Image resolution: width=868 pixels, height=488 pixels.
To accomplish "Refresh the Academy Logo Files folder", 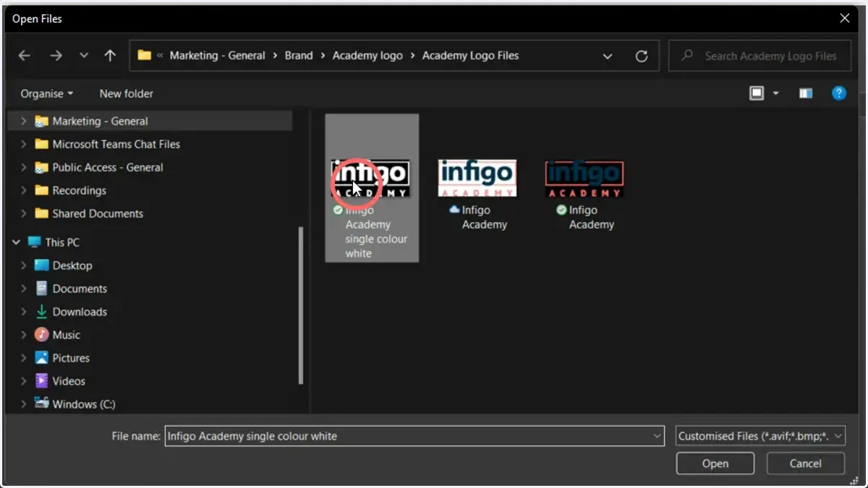I will pyautogui.click(x=642, y=56).
